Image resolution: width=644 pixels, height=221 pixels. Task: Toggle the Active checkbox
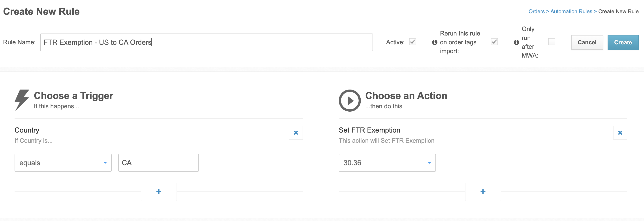point(413,42)
